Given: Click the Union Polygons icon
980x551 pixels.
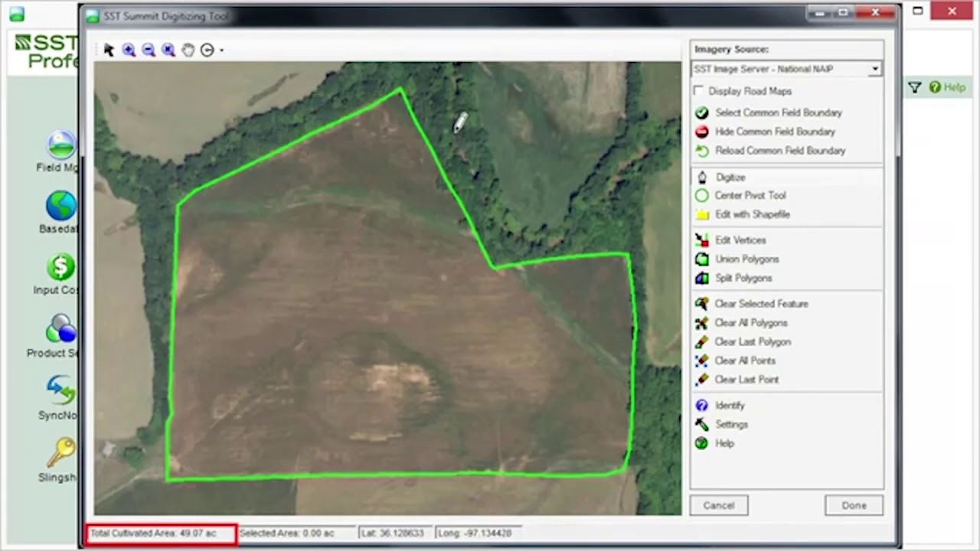Looking at the screenshot, I should [x=701, y=259].
